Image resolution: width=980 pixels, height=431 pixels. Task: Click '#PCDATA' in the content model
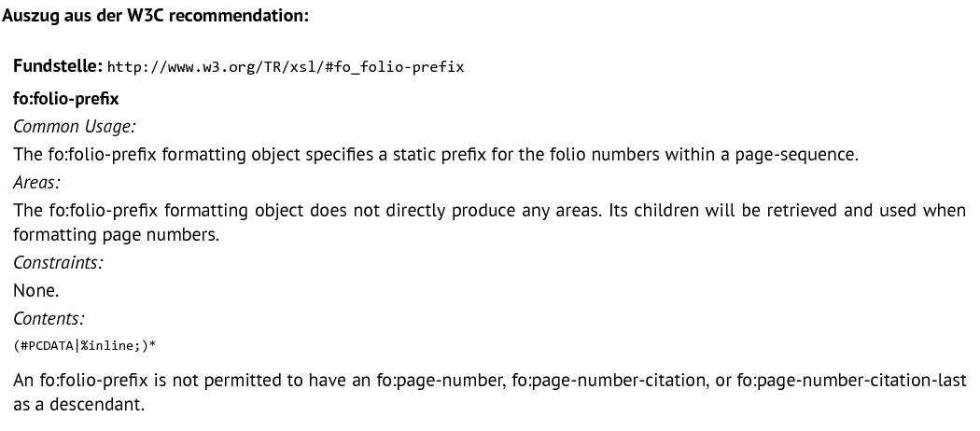point(47,345)
